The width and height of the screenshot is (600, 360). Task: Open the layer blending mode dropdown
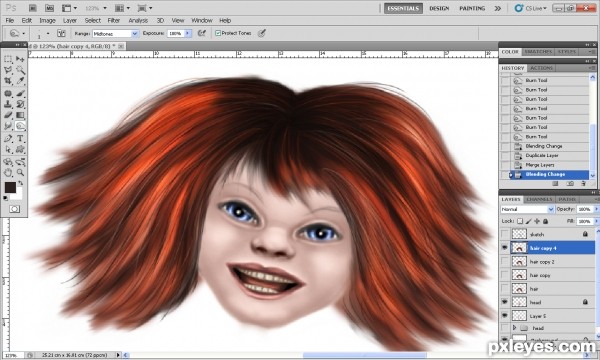tap(527, 209)
